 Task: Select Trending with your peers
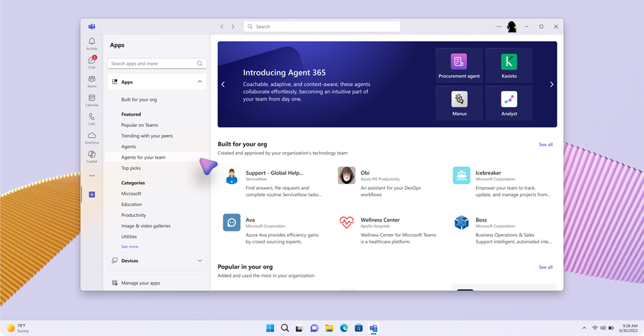coord(147,136)
